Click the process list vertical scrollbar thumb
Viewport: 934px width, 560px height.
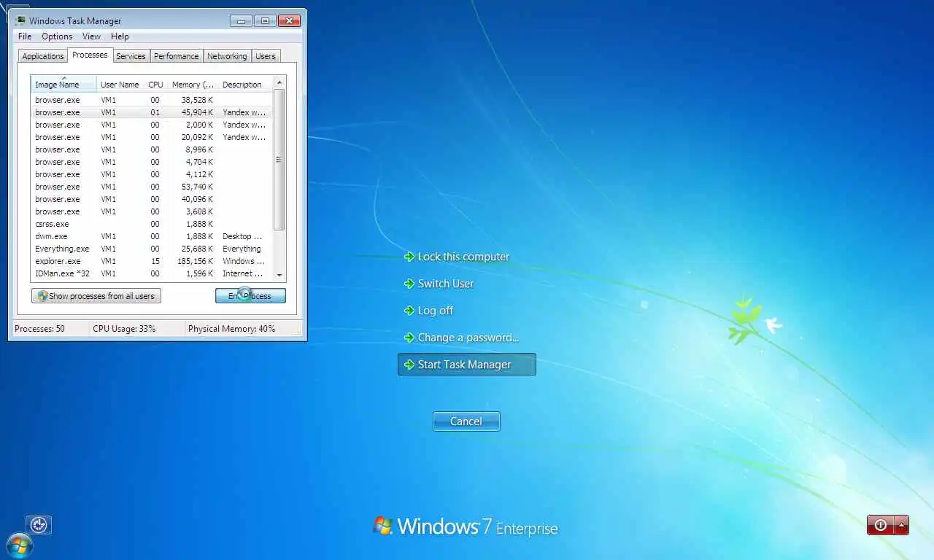tap(279, 159)
